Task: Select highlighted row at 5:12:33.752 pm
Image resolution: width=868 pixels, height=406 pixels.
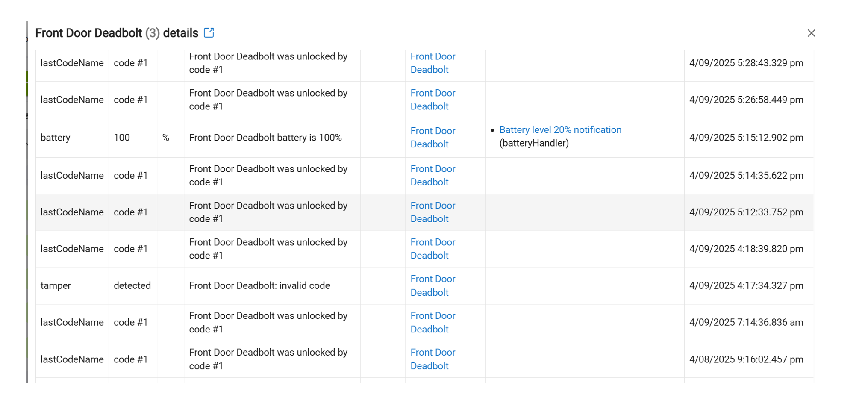Action: coord(424,212)
